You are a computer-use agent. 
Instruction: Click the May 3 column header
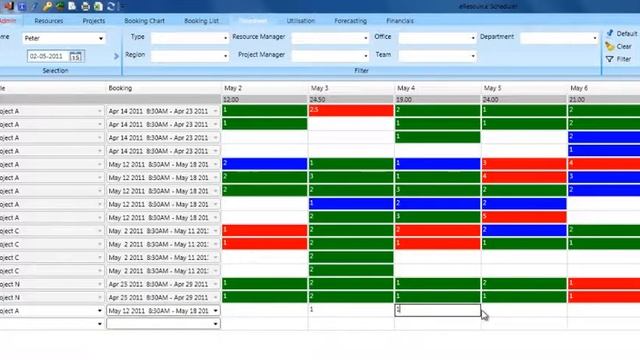351,88
